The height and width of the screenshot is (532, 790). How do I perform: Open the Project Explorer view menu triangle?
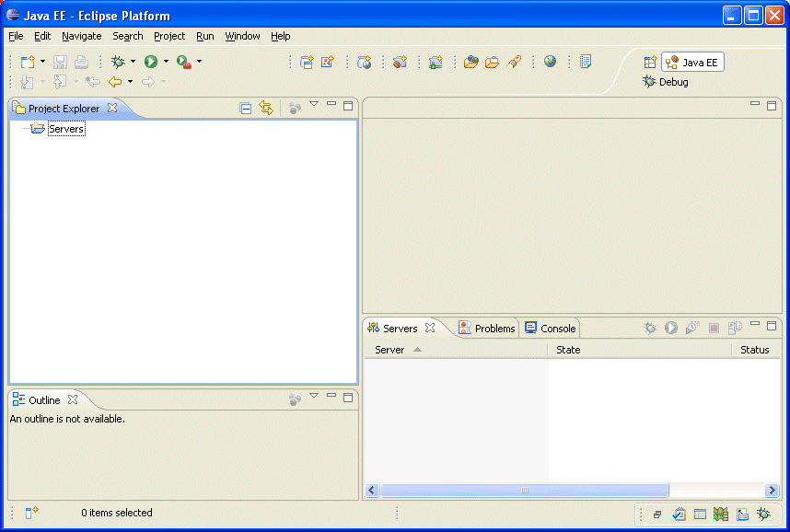[x=314, y=104]
